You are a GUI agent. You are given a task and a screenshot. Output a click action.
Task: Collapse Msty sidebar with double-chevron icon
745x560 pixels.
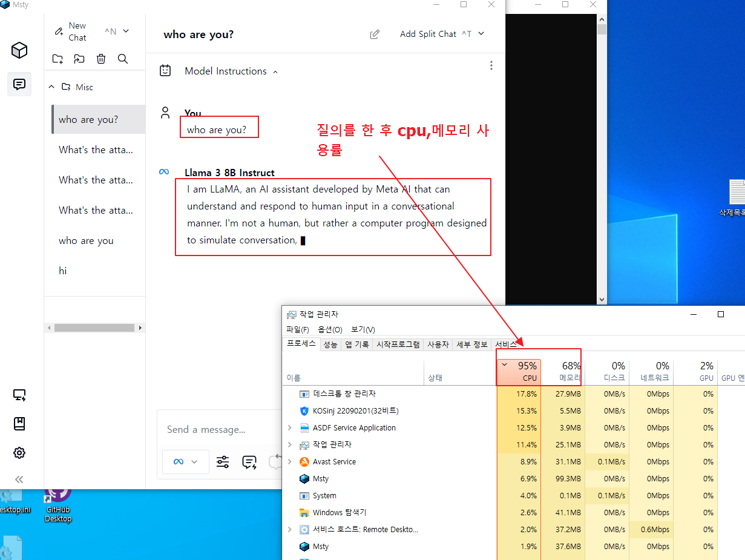[x=19, y=479]
